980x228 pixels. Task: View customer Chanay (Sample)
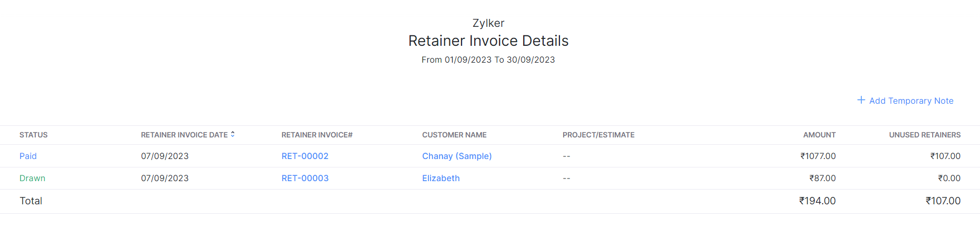tap(457, 156)
